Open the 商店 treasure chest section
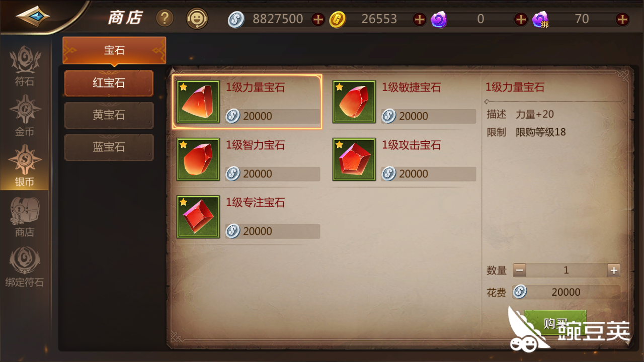The width and height of the screenshot is (644, 362). 24,217
